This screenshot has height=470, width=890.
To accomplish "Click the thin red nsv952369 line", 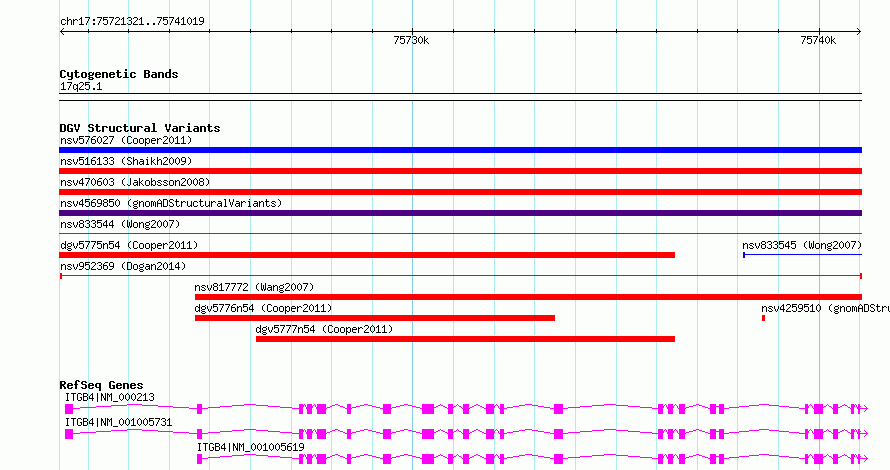I will point(461,276).
